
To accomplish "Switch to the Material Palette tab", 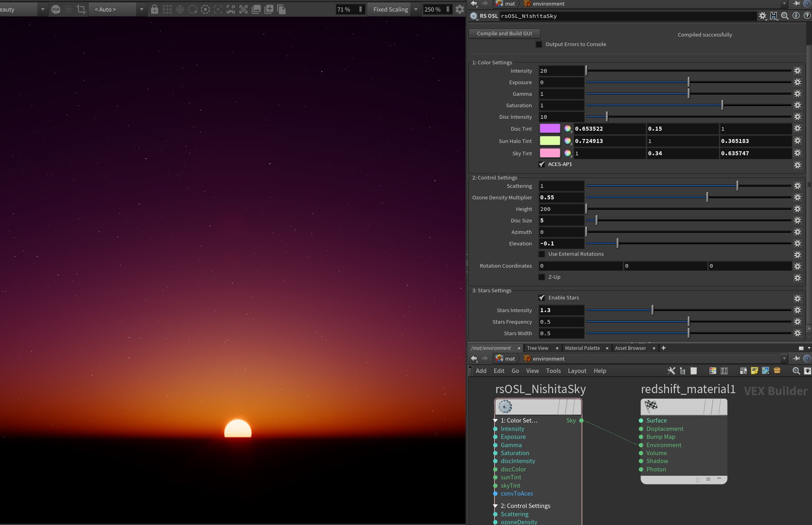I will click(x=582, y=348).
